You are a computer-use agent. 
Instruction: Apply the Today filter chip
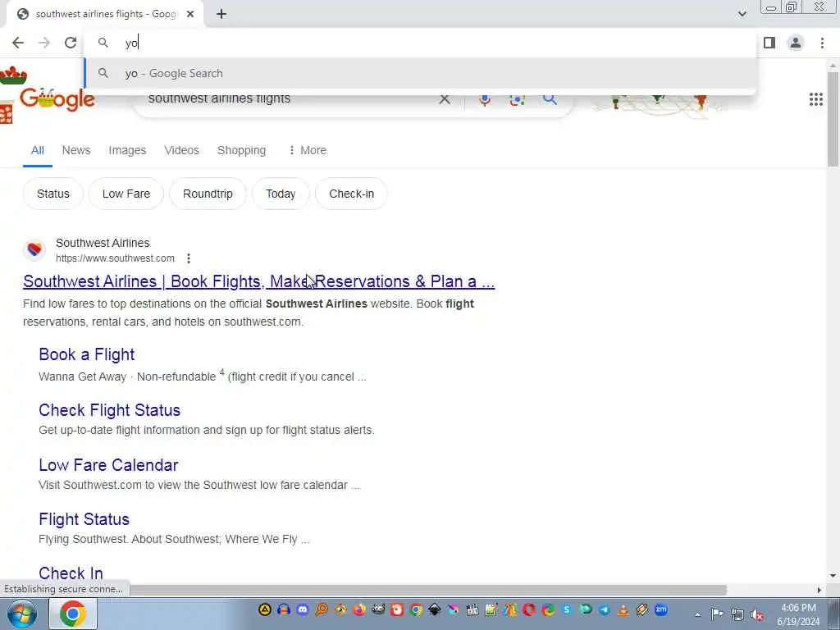(281, 194)
